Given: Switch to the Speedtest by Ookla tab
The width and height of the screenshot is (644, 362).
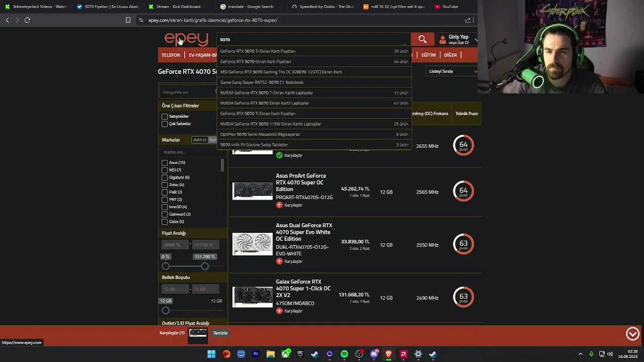Looking at the screenshot, I should pos(324,7).
